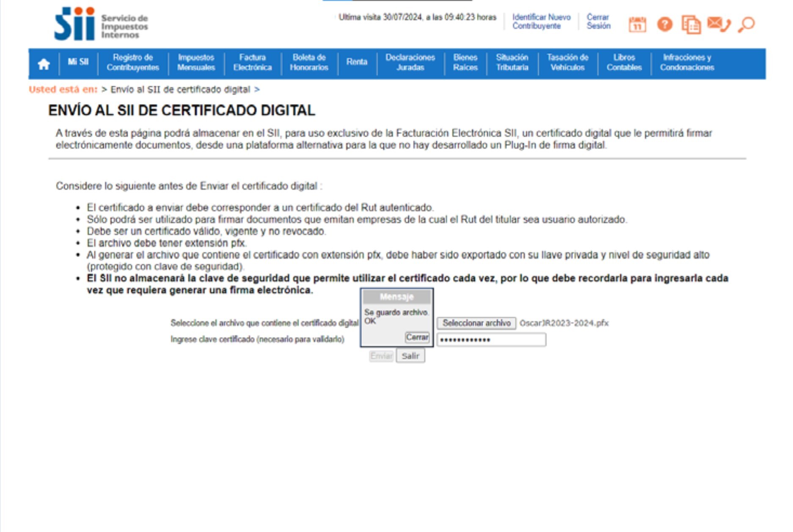Click the disabled Enviar button
This screenshot has height=532, width=793.
pyautogui.click(x=381, y=356)
